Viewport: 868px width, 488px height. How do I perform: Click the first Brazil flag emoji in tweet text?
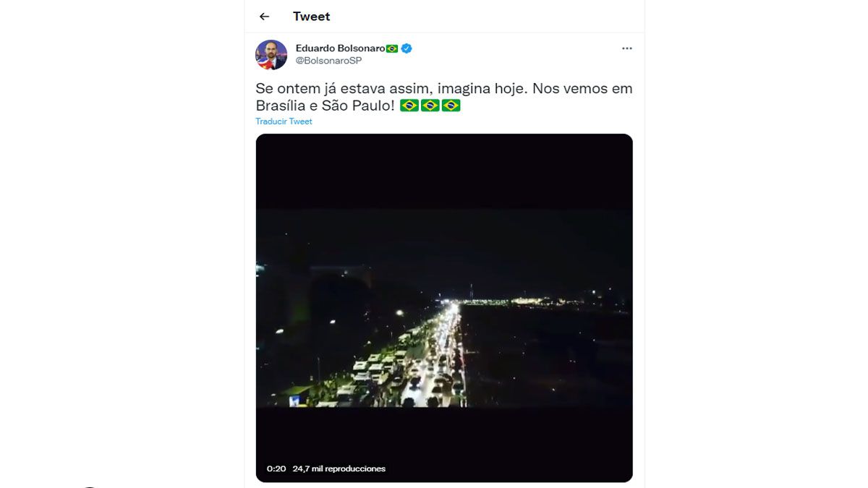(409, 106)
